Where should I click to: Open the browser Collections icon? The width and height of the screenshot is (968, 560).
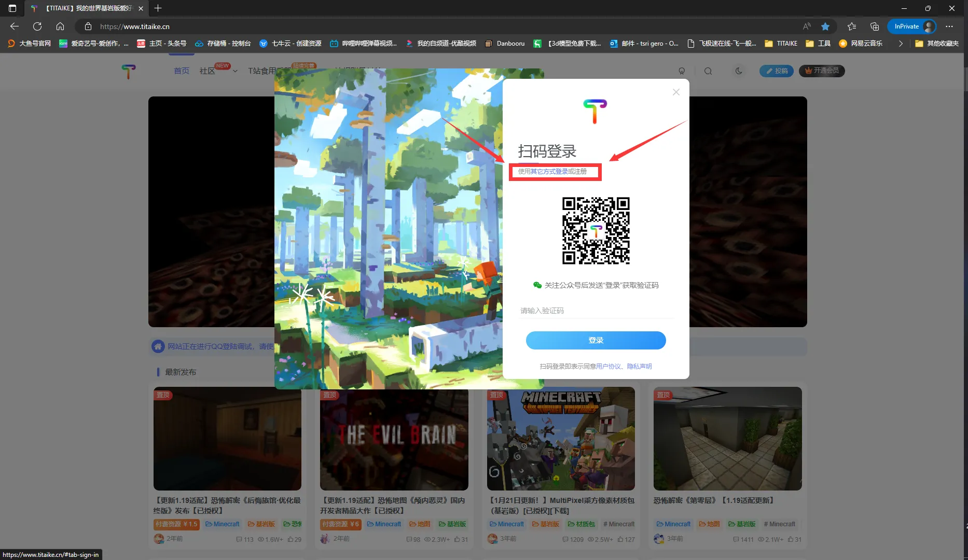[875, 26]
